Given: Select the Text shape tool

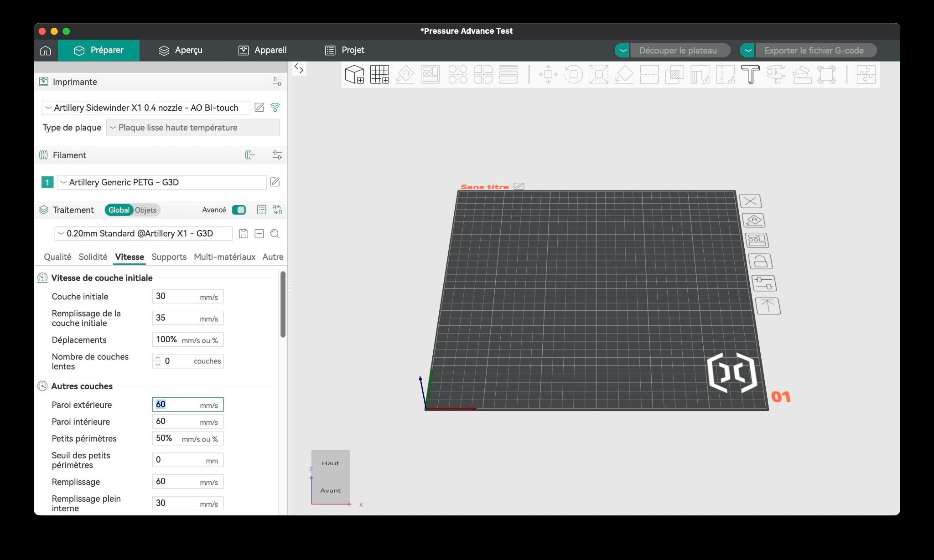Looking at the screenshot, I should pos(750,74).
